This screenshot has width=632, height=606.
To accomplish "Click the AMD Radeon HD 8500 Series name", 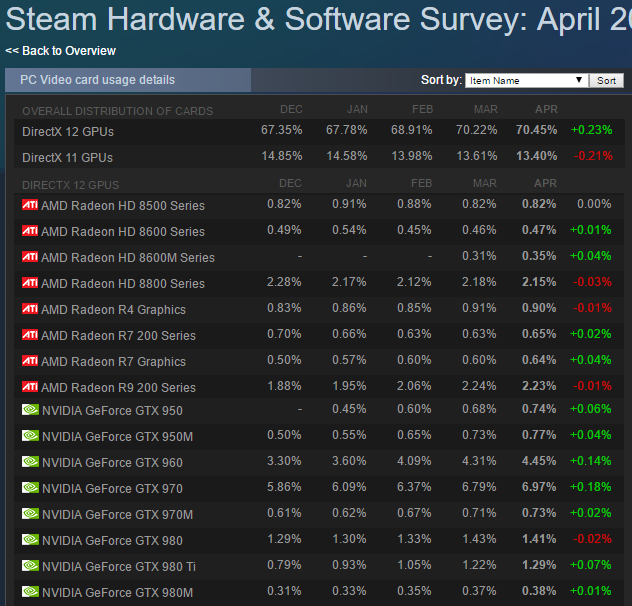I will pos(123,206).
